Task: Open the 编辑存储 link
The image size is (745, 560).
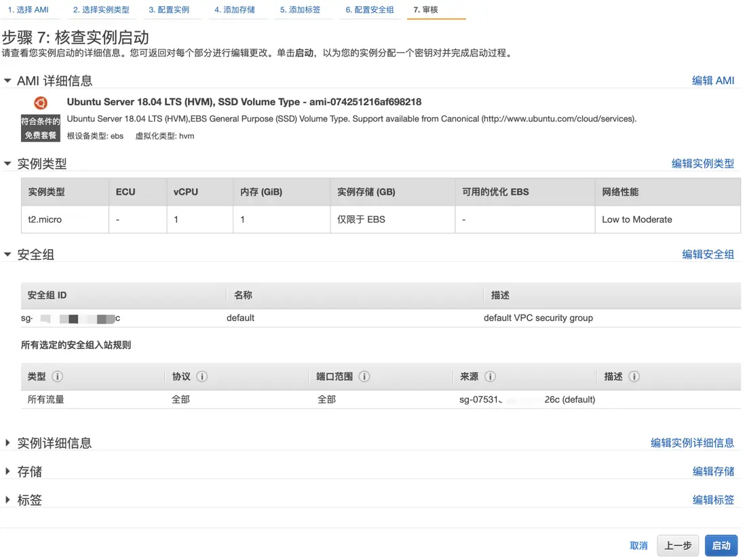Action: (713, 471)
